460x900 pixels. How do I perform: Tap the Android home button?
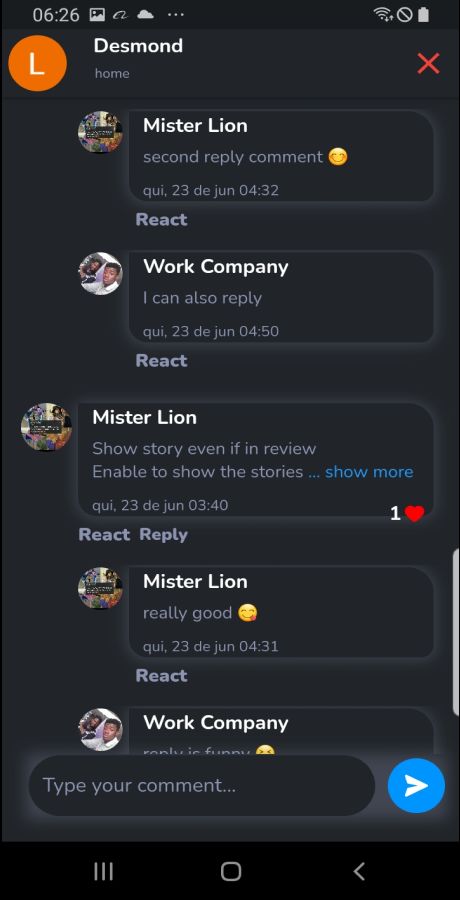(230, 871)
